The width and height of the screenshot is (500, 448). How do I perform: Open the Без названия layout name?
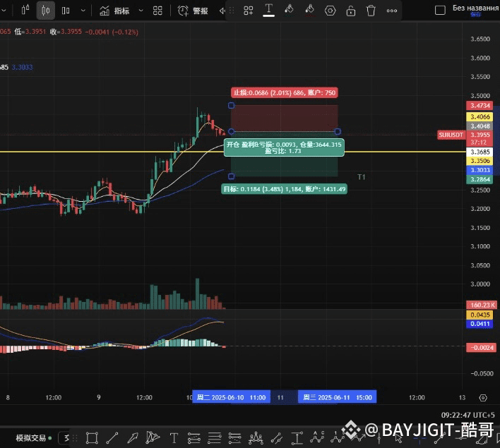coord(475,8)
